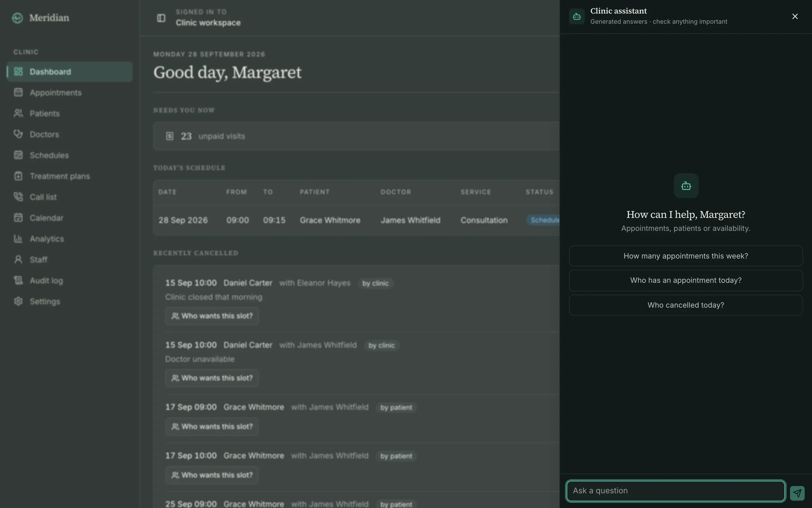
Task: Click the Dashboard grid icon
Action: pyautogui.click(x=18, y=72)
